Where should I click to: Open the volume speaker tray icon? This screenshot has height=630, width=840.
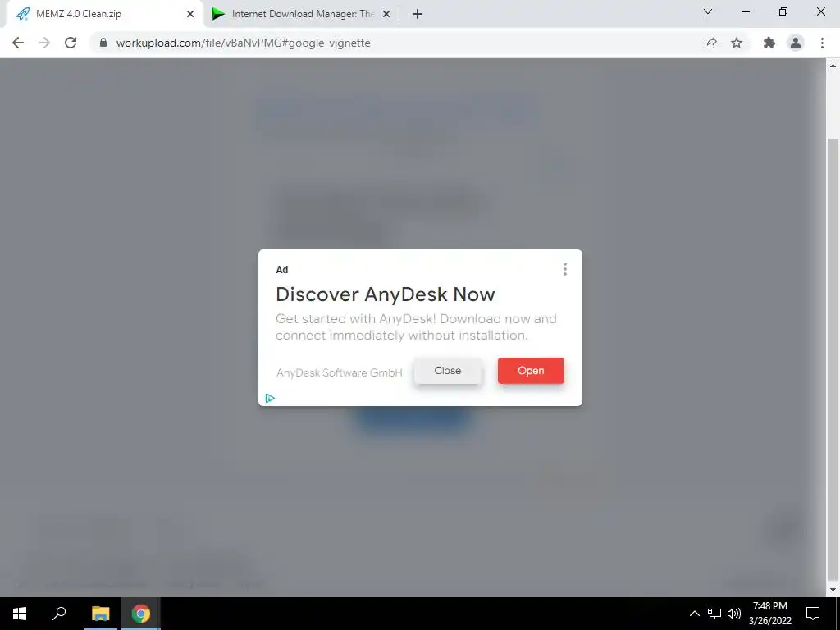click(x=734, y=614)
